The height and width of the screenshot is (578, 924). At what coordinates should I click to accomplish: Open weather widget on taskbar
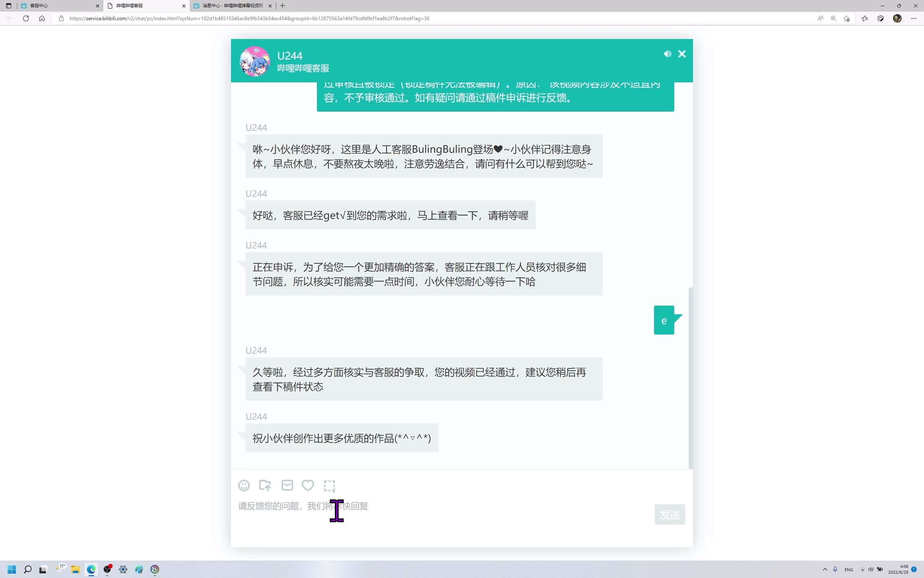60,569
